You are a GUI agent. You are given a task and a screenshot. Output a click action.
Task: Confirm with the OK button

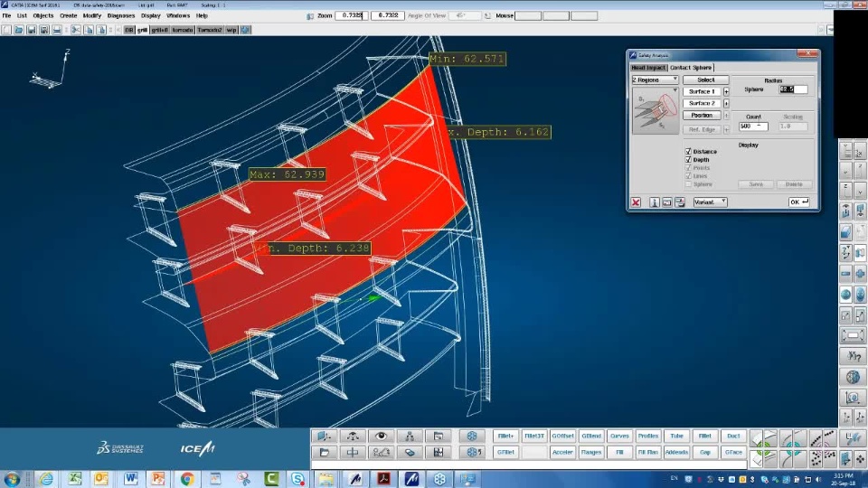[x=798, y=202]
